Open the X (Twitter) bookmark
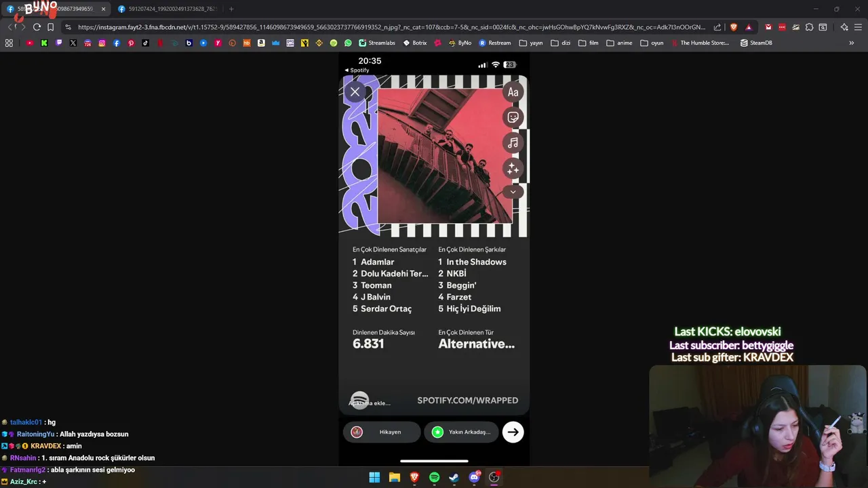868x488 pixels. click(x=73, y=43)
